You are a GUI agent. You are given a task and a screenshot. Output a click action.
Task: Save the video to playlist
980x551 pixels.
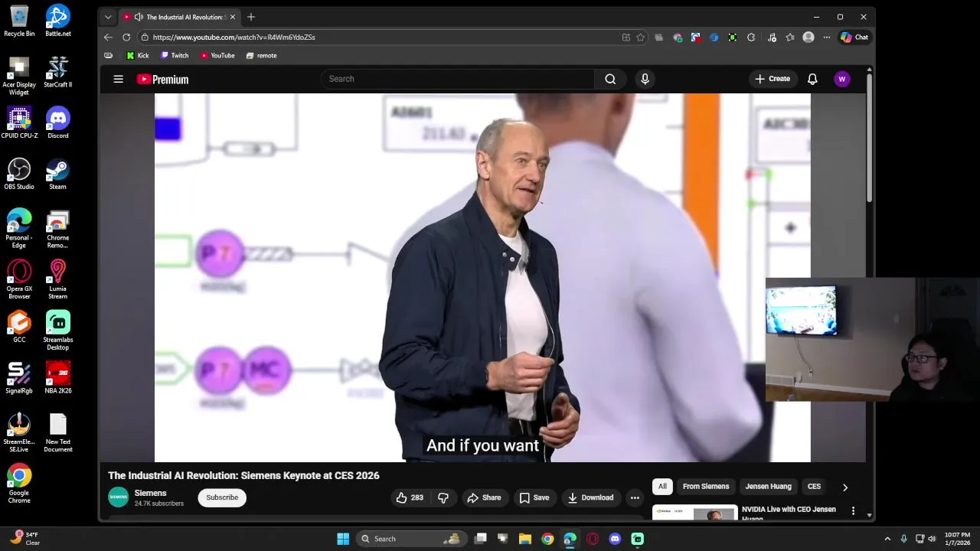[x=534, y=497]
